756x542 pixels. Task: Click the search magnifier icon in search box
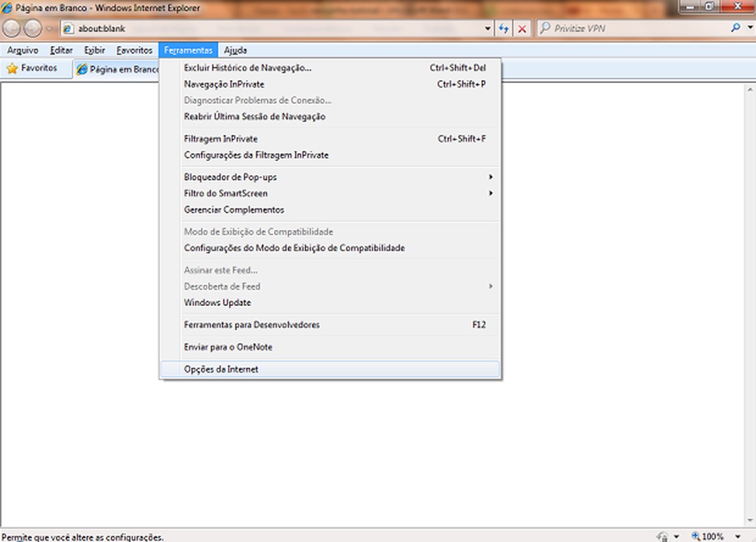click(x=736, y=28)
